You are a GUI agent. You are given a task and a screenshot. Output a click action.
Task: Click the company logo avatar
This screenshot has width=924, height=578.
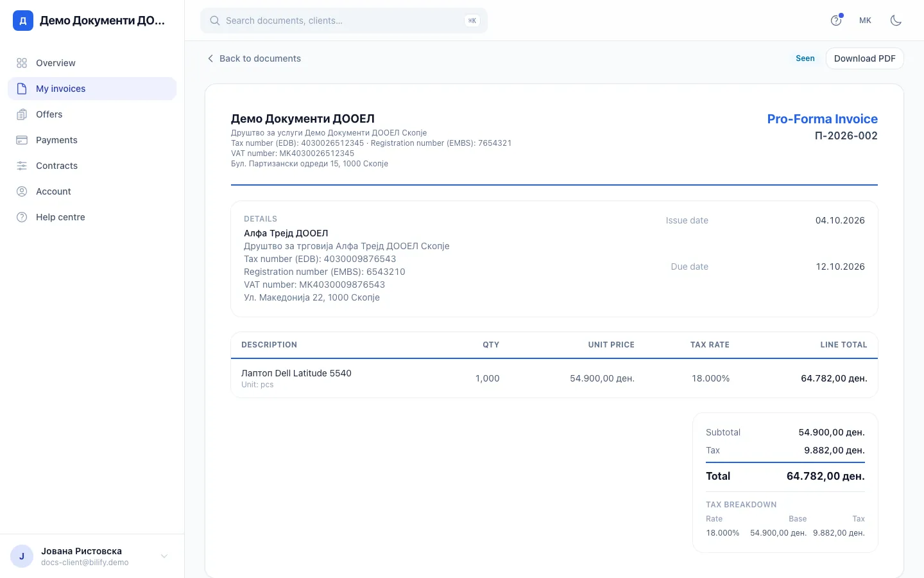(23, 21)
